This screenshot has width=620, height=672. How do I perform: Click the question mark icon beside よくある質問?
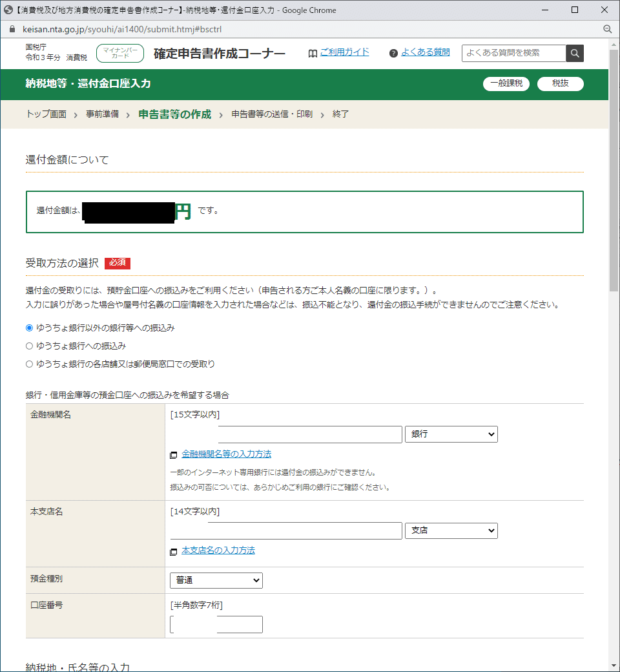[x=393, y=53]
